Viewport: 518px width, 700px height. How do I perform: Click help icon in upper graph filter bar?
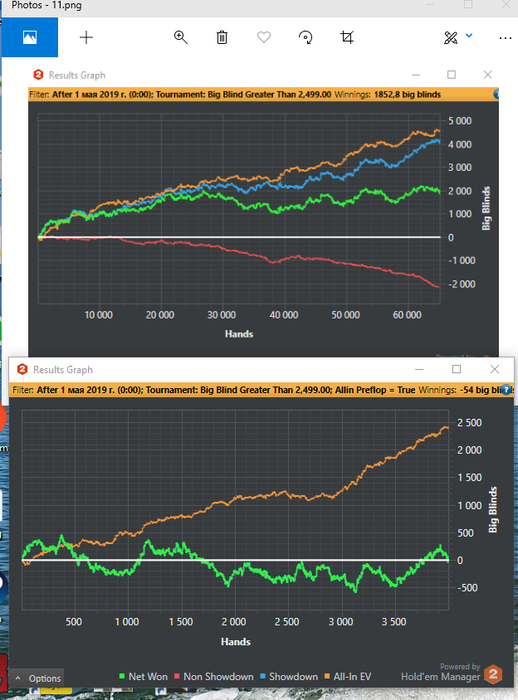point(496,94)
